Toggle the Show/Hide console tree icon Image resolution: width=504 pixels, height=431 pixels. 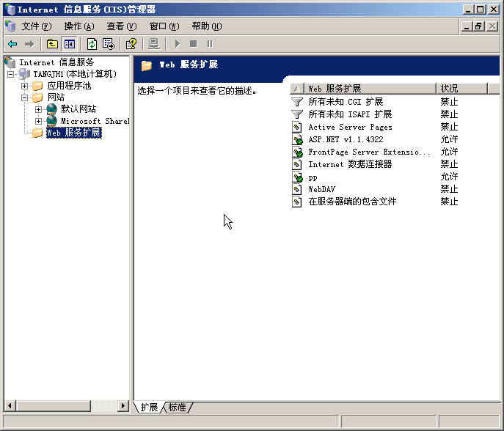pyautogui.click(x=69, y=44)
